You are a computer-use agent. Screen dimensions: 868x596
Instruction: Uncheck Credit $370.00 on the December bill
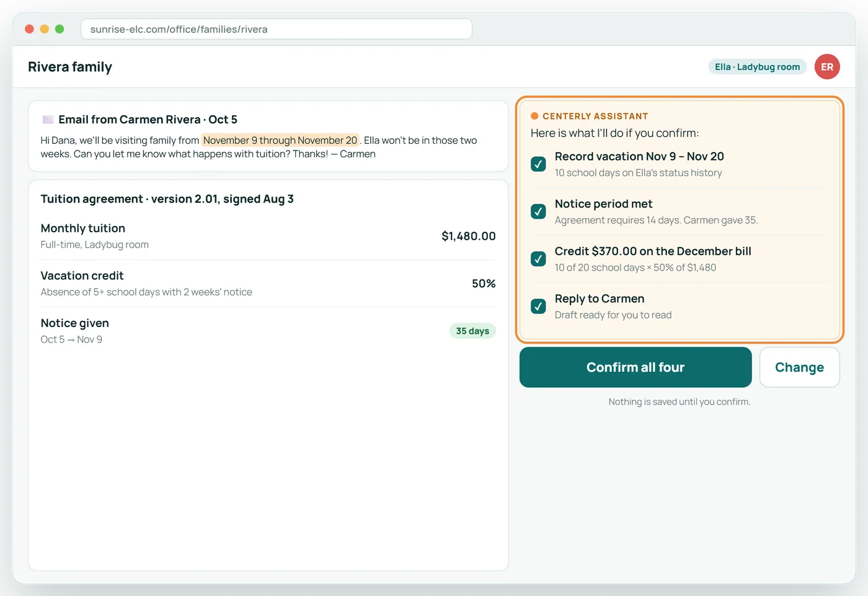click(538, 259)
